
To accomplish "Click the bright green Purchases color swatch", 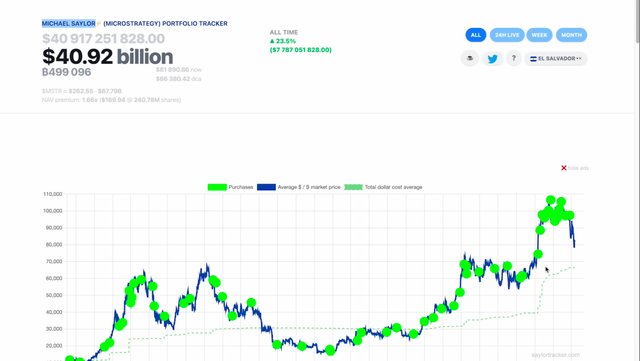I will tap(217, 187).
